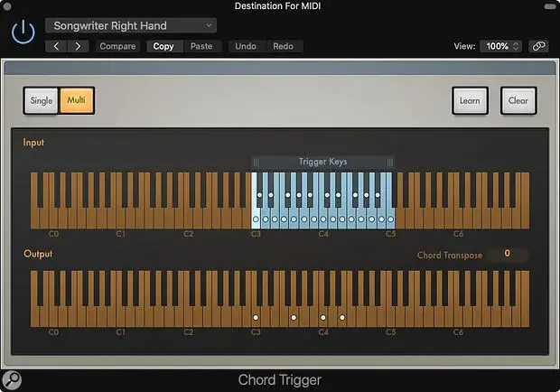The image size is (560, 392).
Task: Go to previous preset with left arrow
Action: (x=58, y=46)
